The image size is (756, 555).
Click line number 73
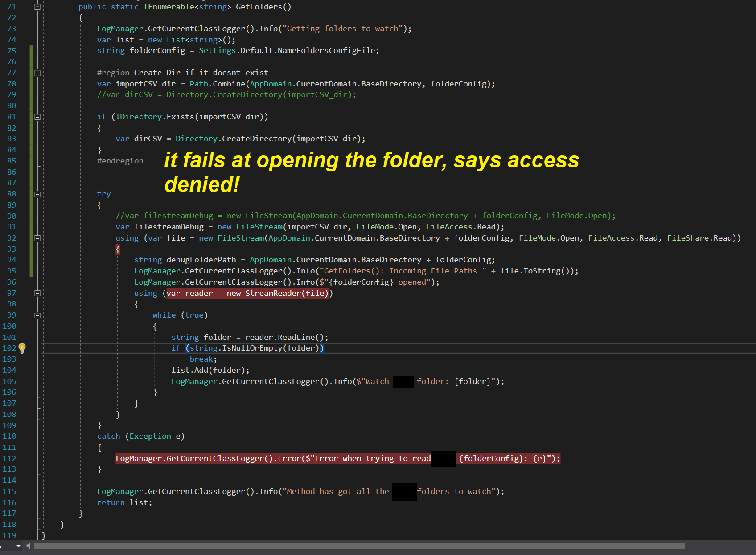click(12, 28)
